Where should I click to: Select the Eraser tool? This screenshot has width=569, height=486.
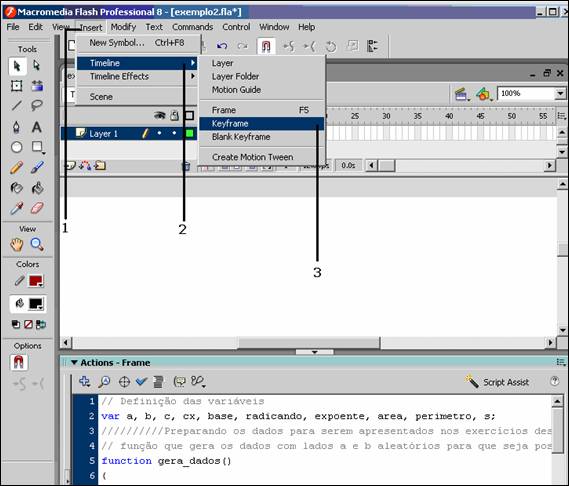(37, 208)
